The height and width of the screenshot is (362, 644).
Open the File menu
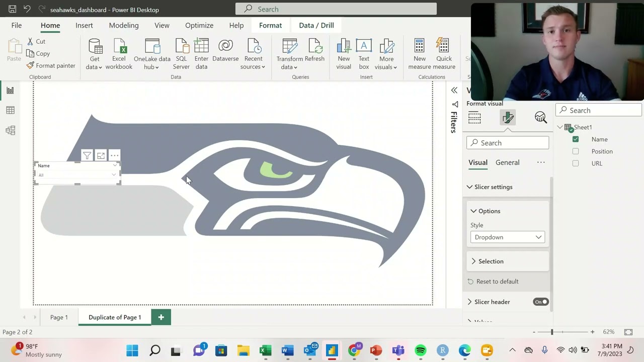[17, 25]
